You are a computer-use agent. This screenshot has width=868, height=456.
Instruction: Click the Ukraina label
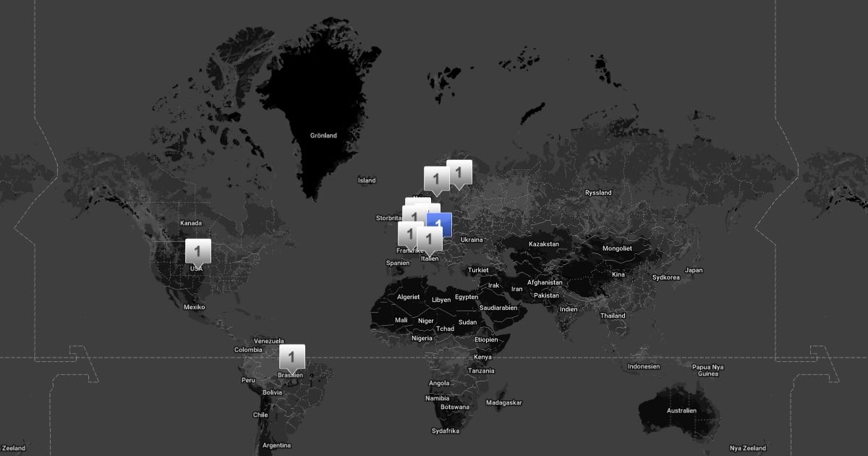tap(472, 240)
